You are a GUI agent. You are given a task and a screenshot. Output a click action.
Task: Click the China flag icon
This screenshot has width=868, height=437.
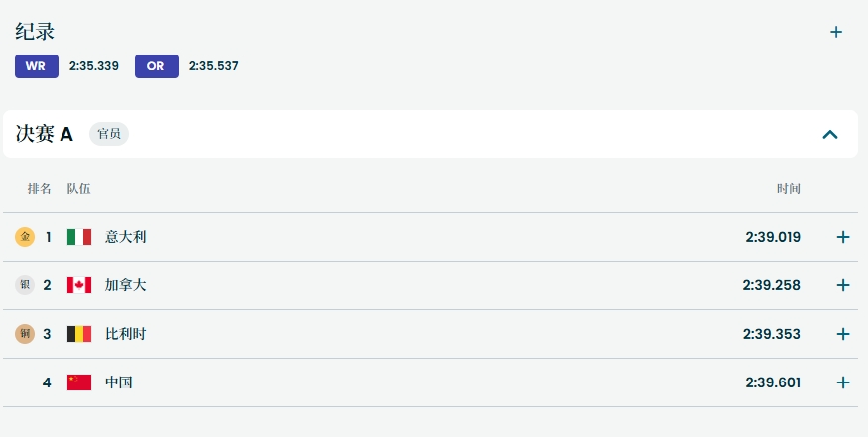point(79,382)
